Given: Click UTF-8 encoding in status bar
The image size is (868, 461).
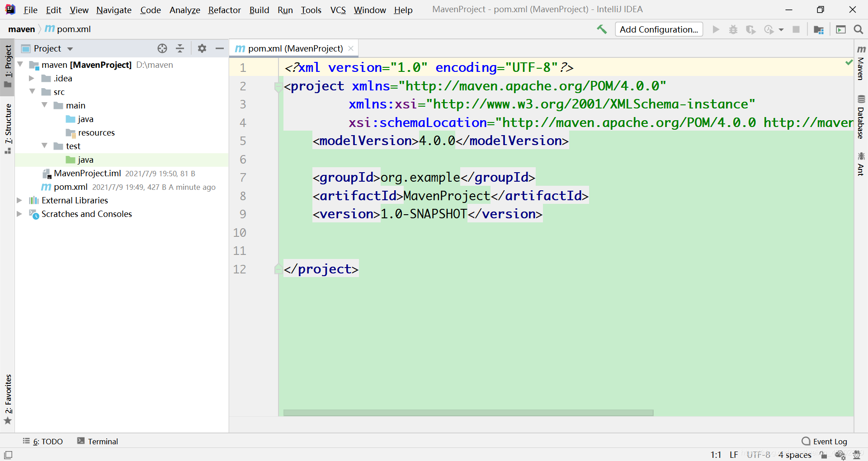Looking at the screenshot, I should [x=759, y=455].
